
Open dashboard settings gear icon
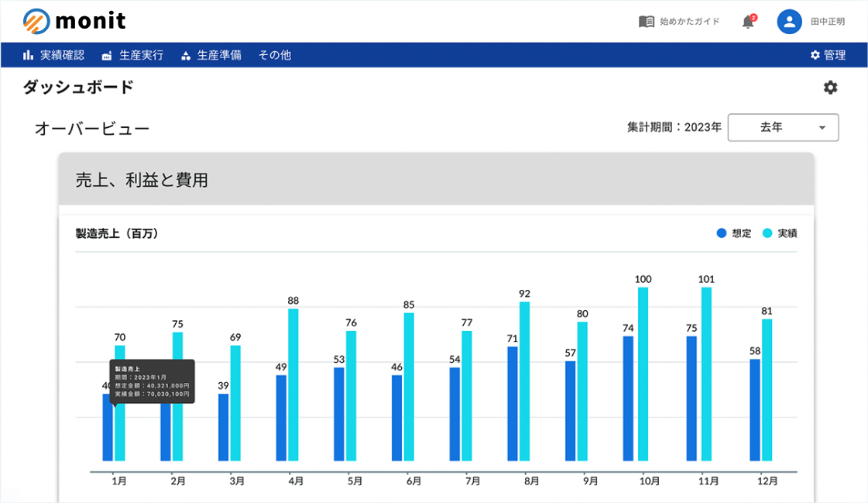(830, 88)
